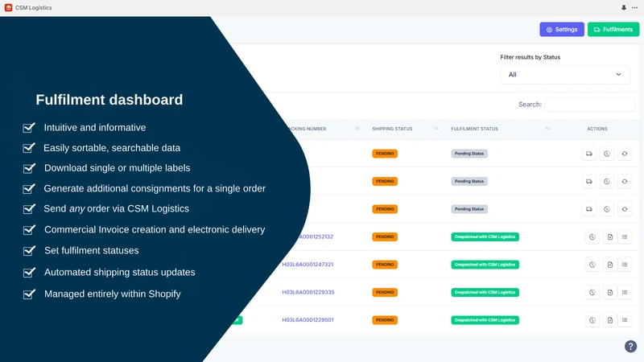Pin the CSM Logistics app
The height and width of the screenshot is (362, 644).
(623, 8)
